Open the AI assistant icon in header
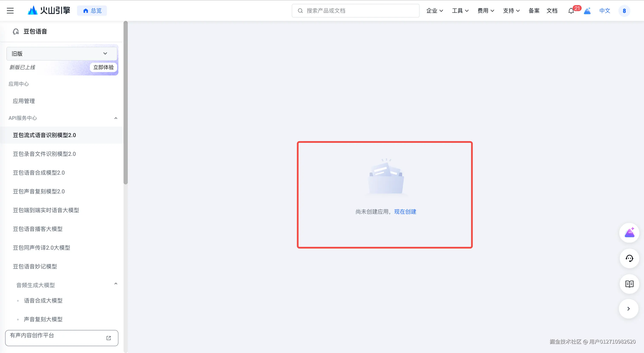Screen dimensions: 644x353 587,11
